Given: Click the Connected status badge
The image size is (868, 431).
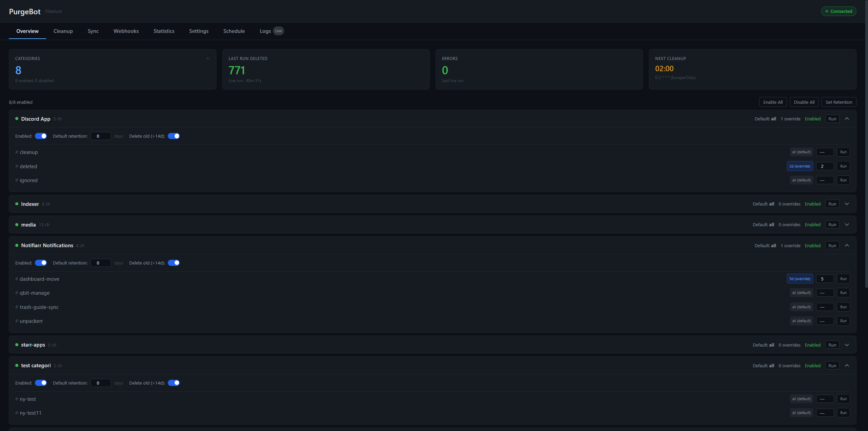Looking at the screenshot, I should [x=839, y=11].
